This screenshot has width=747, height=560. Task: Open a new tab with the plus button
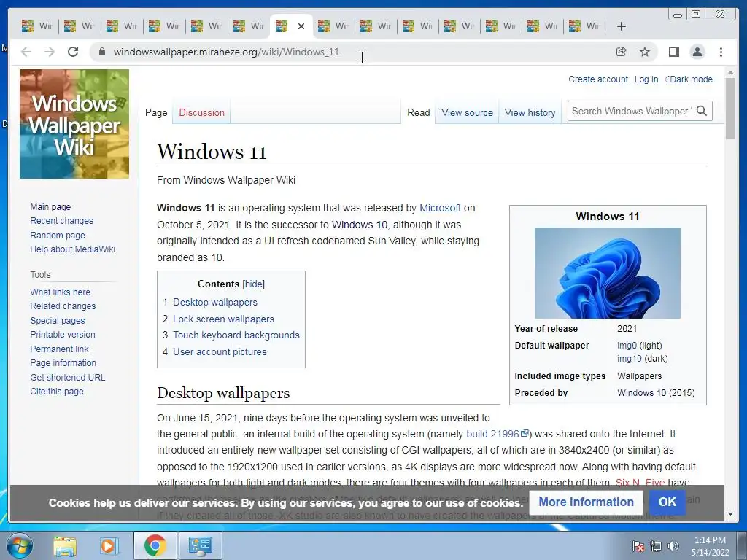[x=622, y=26]
